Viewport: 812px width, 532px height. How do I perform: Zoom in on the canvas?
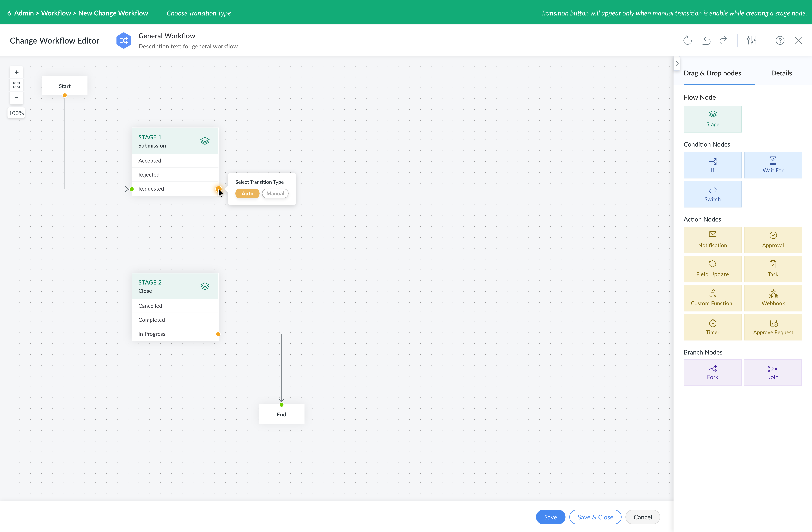click(16, 72)
